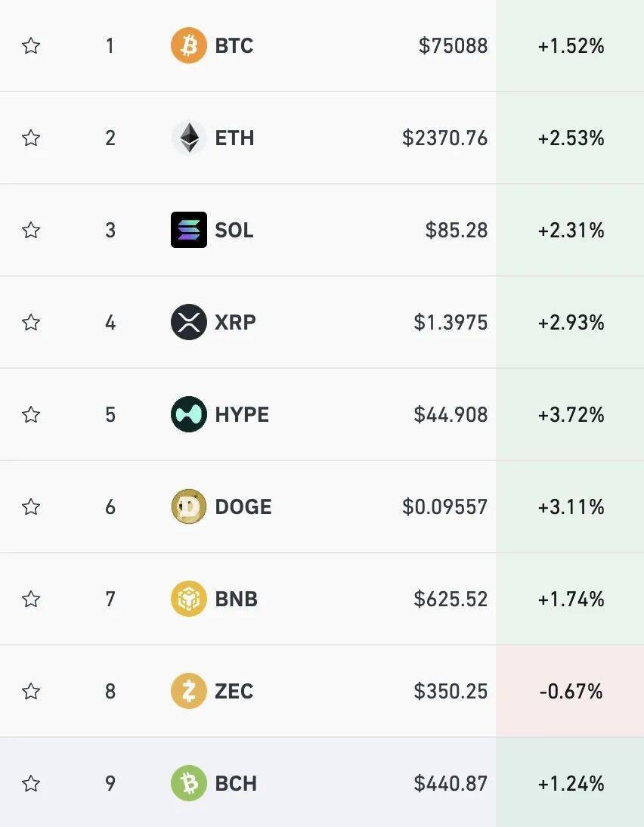Favorite BTC with its star toggle

click(31, 46)
